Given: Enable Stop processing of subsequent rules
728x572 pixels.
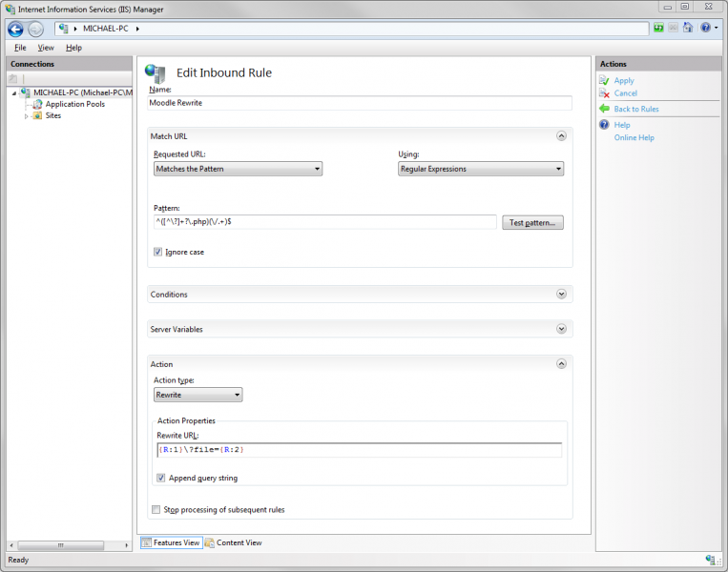Looking at the screenshot, I should [x=156, y=509].
